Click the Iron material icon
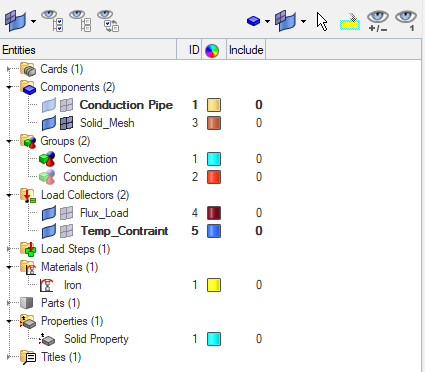This screenshot has width=425, height=372. click(47, 285)
